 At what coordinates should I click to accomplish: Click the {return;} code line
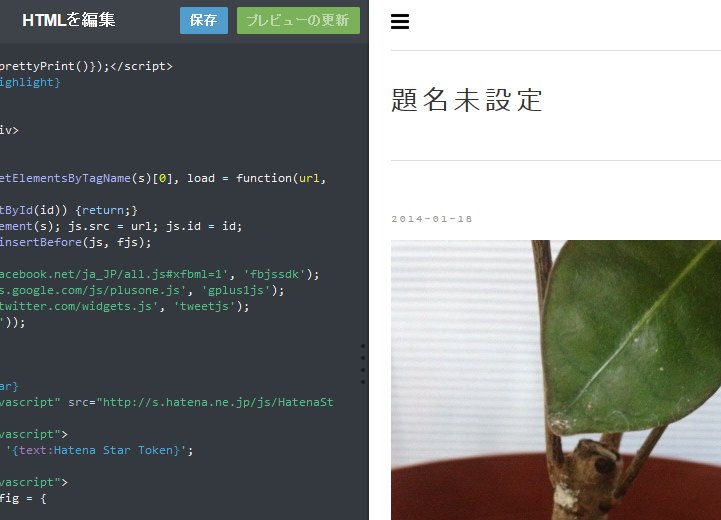[x=69, y=211]
